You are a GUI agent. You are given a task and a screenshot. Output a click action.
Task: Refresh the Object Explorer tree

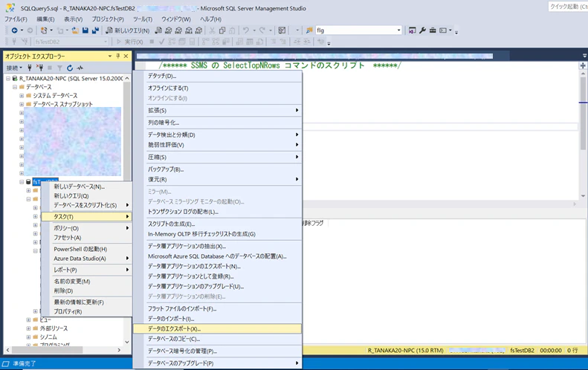pyautogui.click(x=70, y=68)
